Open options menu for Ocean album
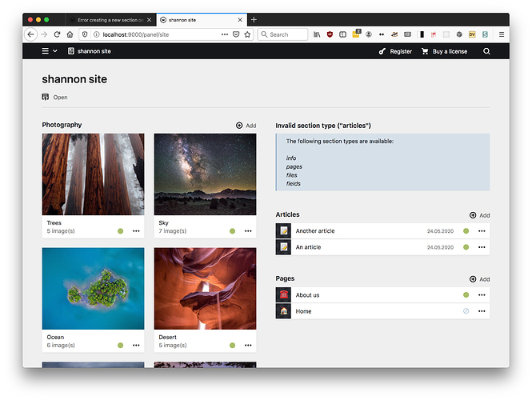 (136, 346)
